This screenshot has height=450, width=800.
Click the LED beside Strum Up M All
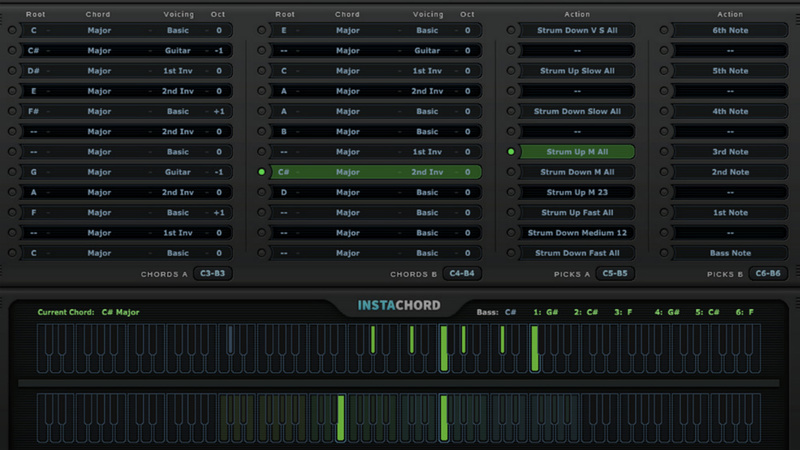coord(512,152)
